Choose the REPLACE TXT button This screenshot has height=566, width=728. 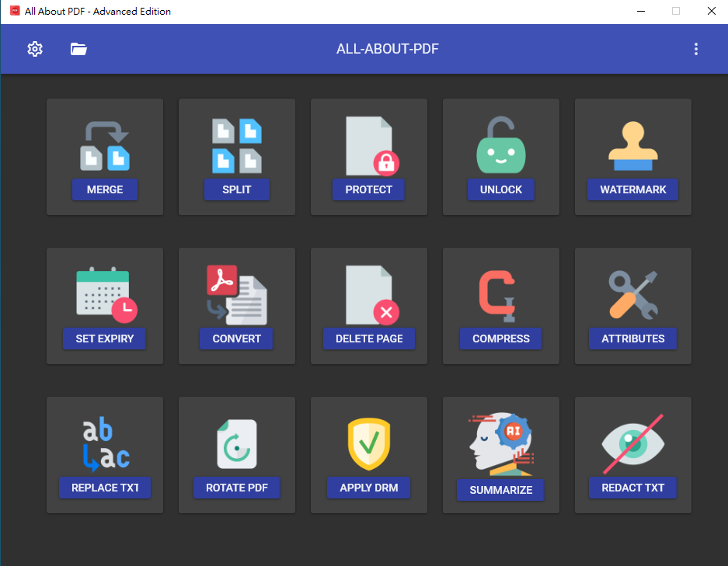point(105,488)
